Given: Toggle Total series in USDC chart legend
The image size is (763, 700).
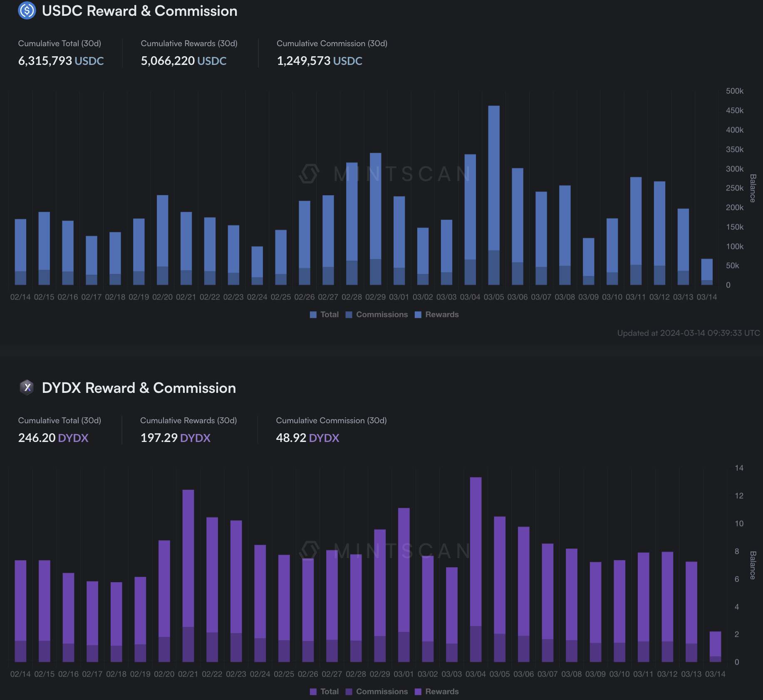Looking at the screenshot, I should (x=325, y=315).
